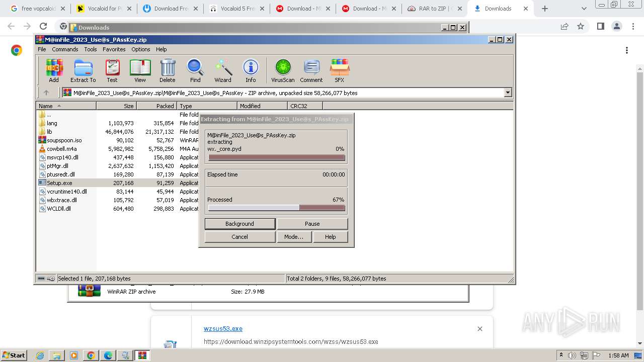Image resolution: width=644 pixels, height=362 pixels.
Task: Open Chrome three-dot menu in Downloads page
Action: click(x=627, y=50)
